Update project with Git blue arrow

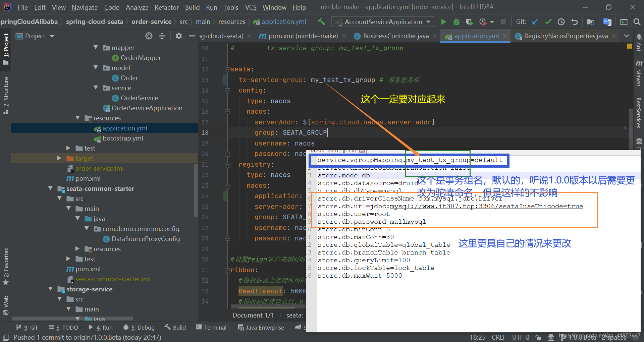(535, 22)
